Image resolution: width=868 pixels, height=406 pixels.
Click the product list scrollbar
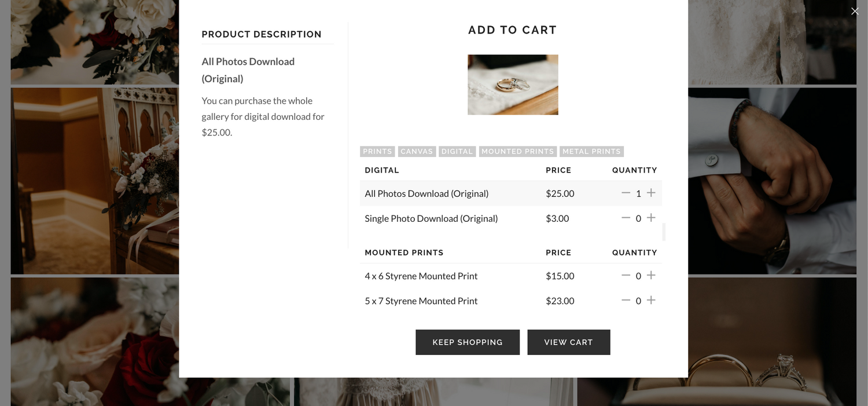(x=664, y=232)
